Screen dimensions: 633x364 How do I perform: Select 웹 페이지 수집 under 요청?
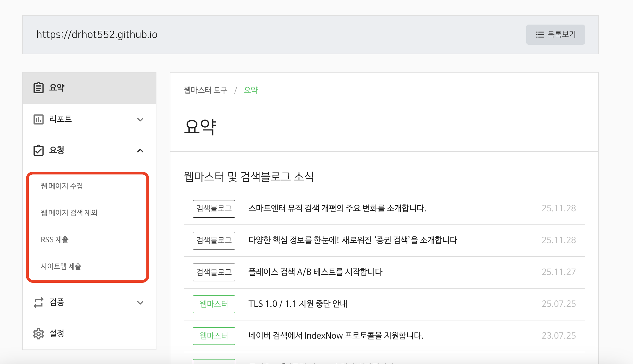(62, 186)
